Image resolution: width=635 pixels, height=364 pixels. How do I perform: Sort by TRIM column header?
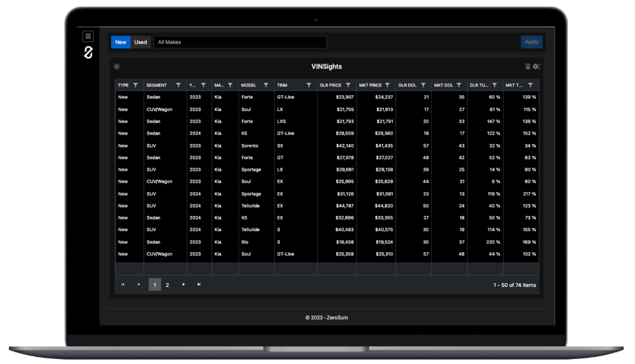(282, 85)
